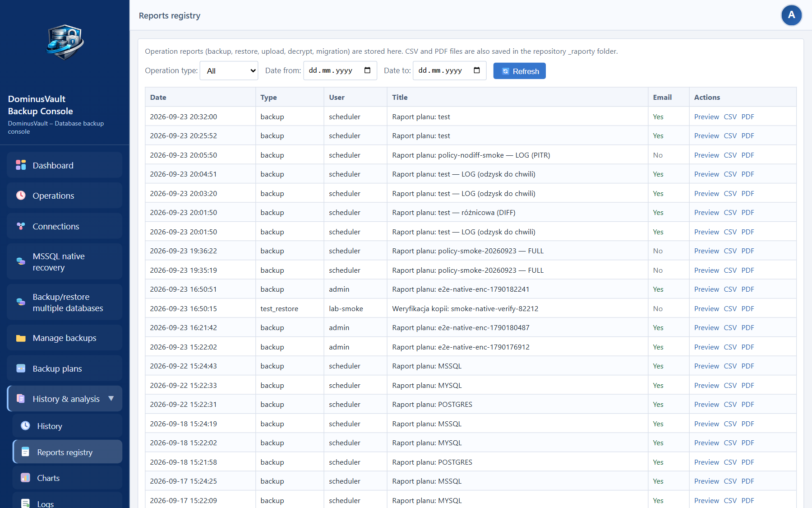Click the Backup plans icon

pos(21,368)
